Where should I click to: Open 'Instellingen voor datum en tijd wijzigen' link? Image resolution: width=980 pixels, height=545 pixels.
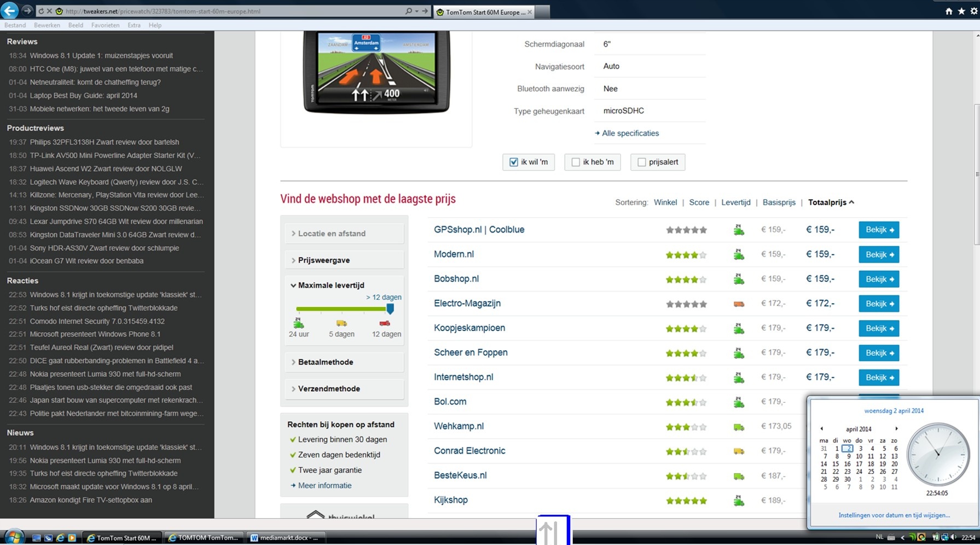[894, 515]
